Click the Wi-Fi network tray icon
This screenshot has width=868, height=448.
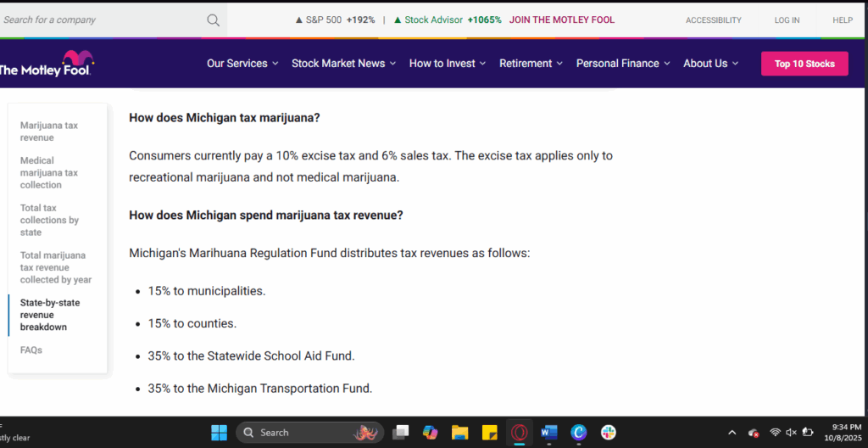[x=775, y=433]
